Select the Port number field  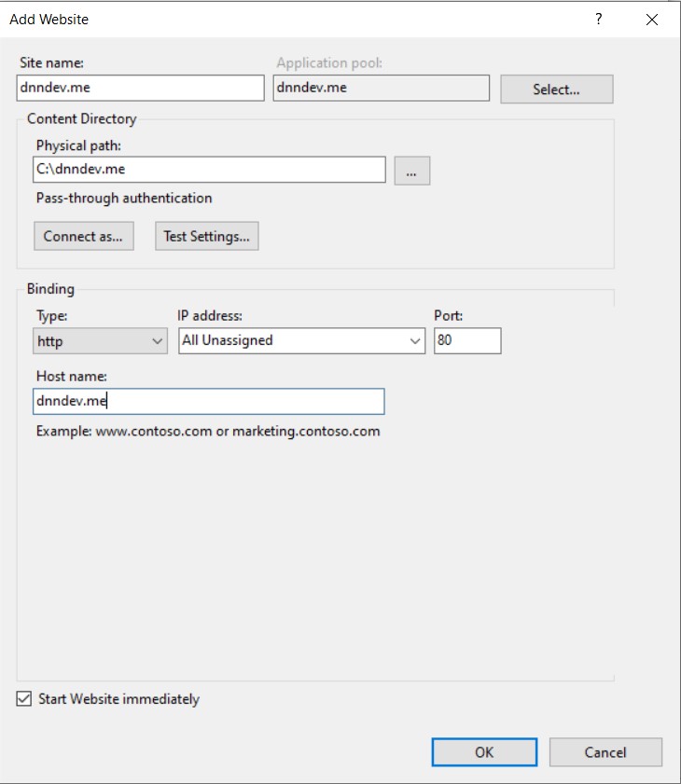467,341
